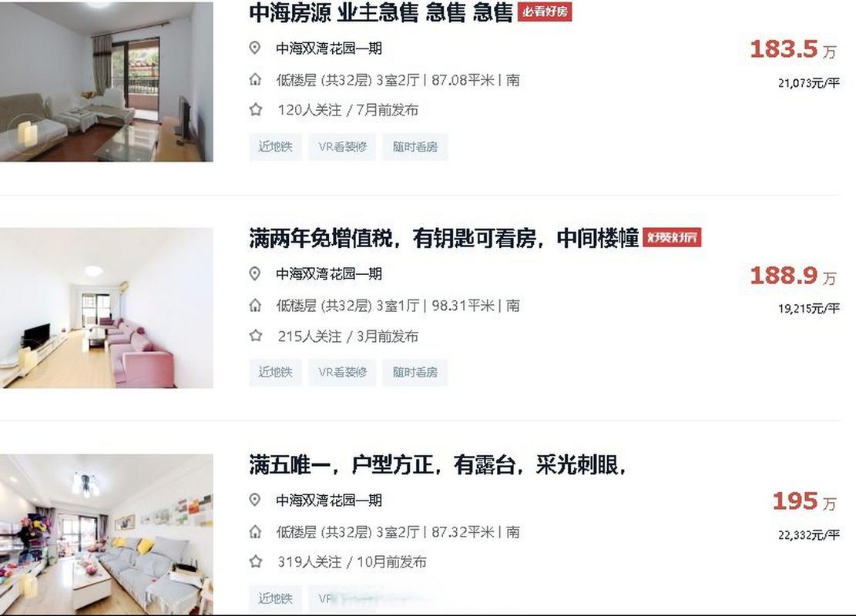
Task: Click the location pin icon of second listing
Action: [x=254, y=273]
